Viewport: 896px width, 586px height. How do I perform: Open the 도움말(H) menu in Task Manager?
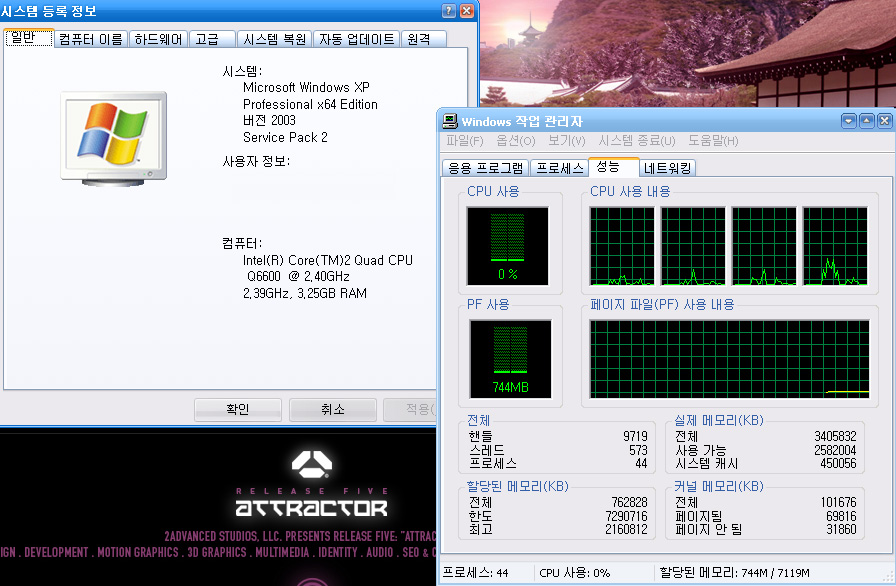[x=713, y=141]
